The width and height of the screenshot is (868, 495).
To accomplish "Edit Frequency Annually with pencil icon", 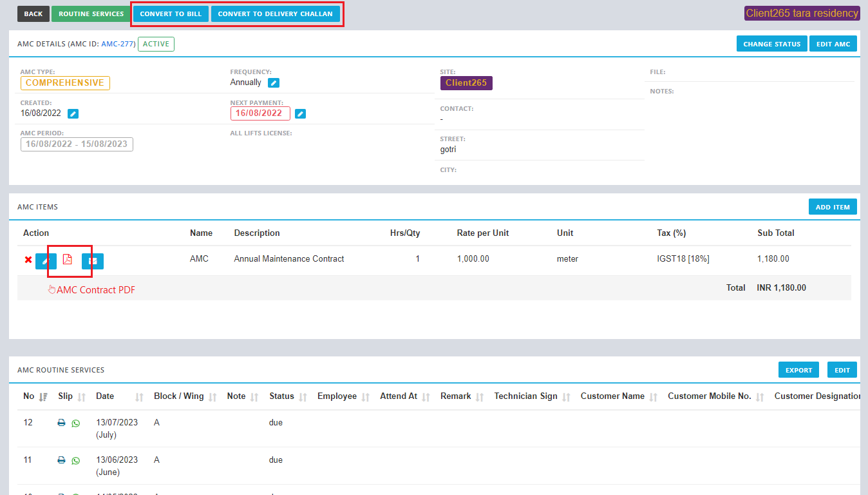I will coord(274,83).
